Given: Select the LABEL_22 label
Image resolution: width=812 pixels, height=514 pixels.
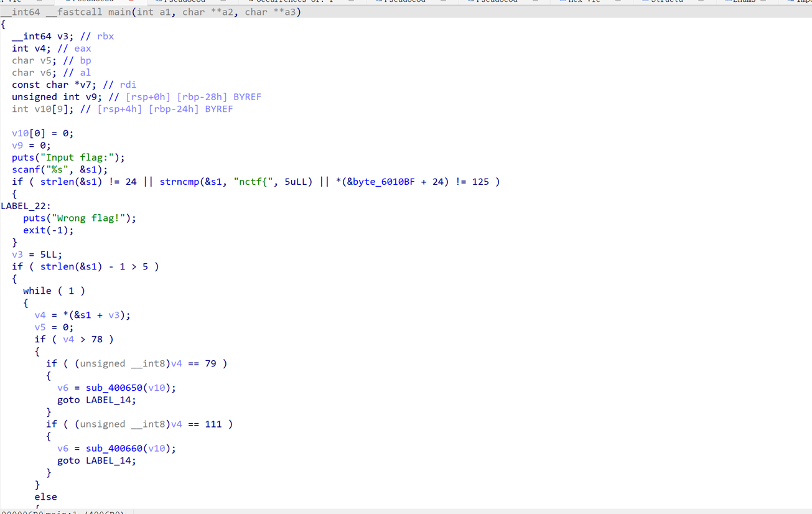Looking at the screenshot, I should tap(25, 206).
